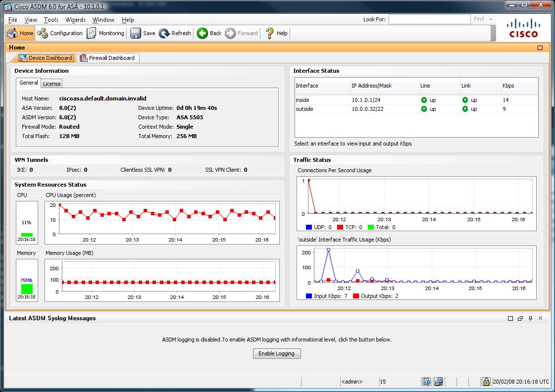
Task: Select the inside interface row
Action: click(416, 100)
